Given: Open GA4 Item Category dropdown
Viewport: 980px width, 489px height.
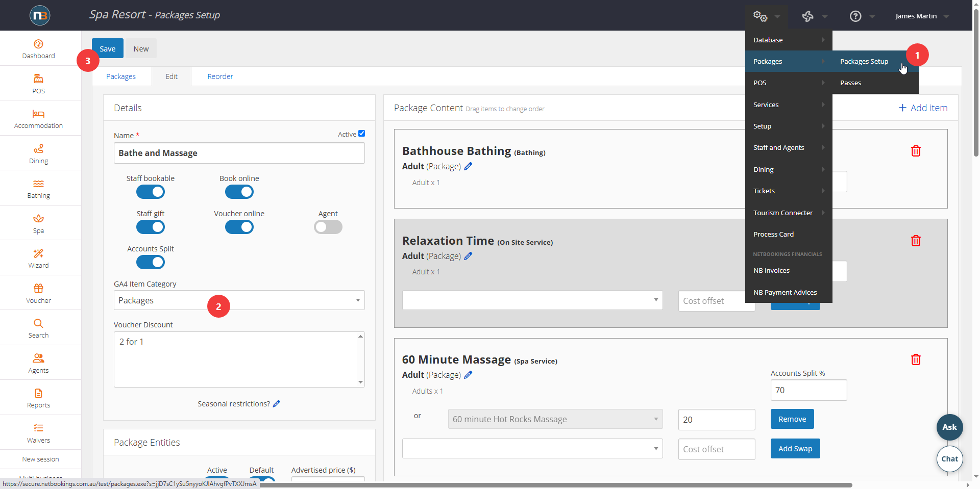Looking at the screenshot, I should 239,300.
